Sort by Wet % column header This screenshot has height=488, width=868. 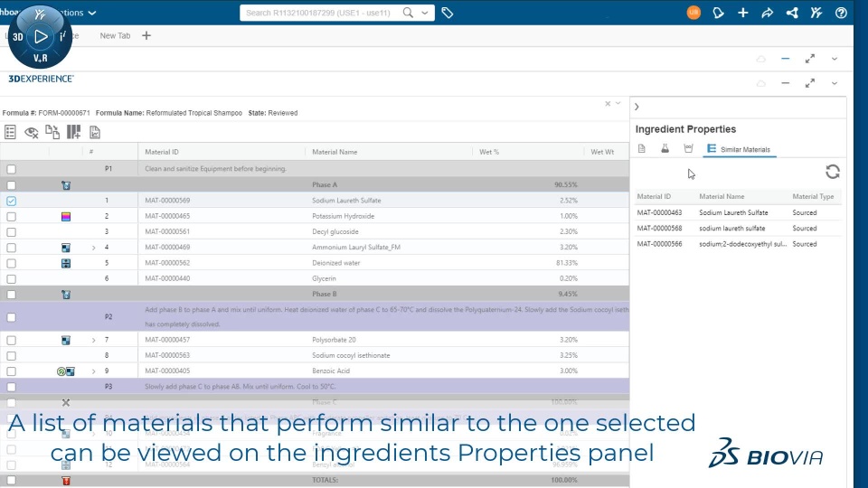click(x=489, y=152)
